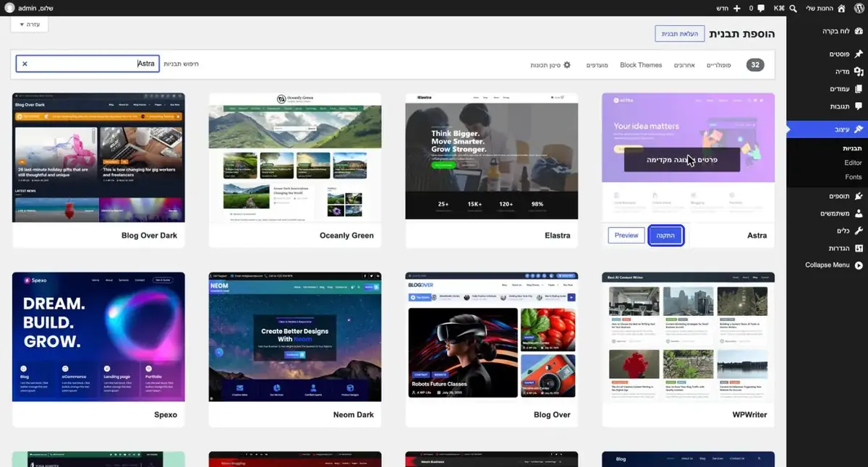Open the Elastra theme thumbnail
The width and height of the screenshot is (868, 467).
click(492, 156)
